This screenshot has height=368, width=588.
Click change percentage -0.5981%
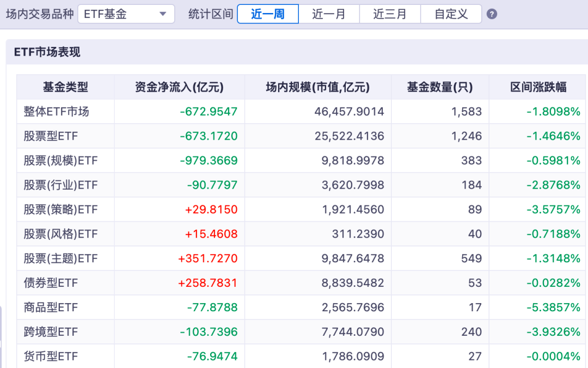coord(554,161)
